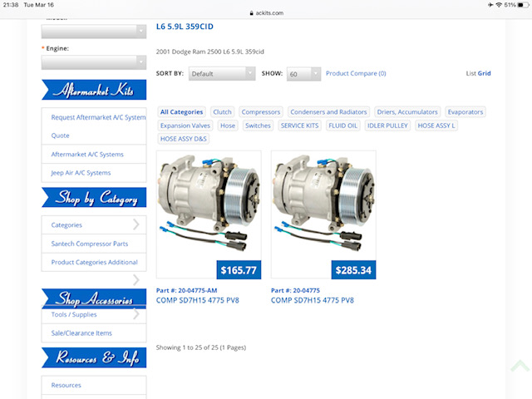532x399 pixels.
Task: Open the Show count dropdown
Action: 303,74
